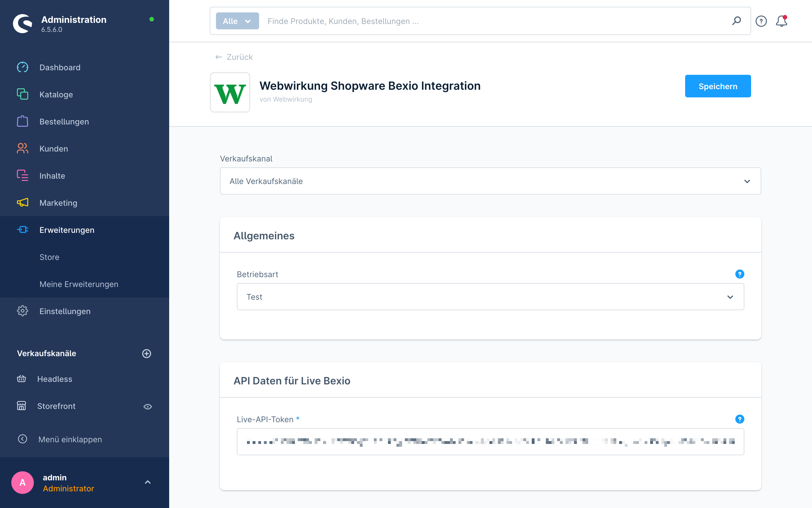Expand the admin user menu chevron
Image resolution: width=812 pixels, height=508 pixels.
pyautogui.click(x=148, y=482)
